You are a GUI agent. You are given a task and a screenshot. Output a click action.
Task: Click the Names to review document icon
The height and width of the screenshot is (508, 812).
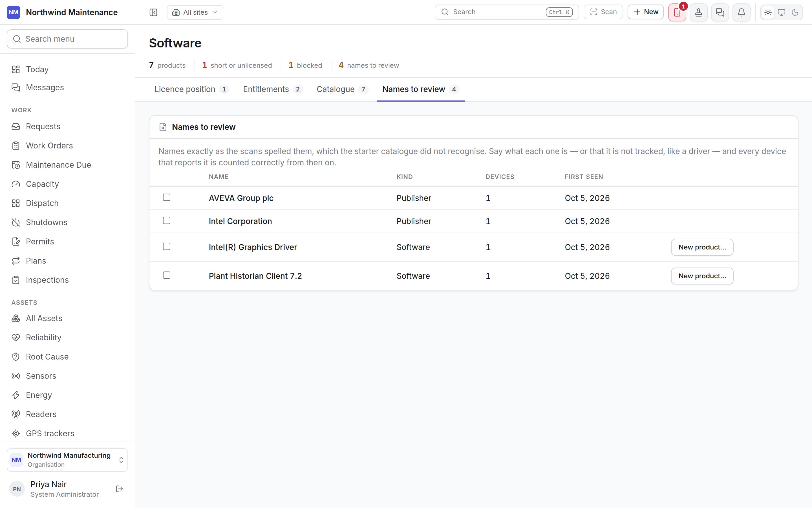click(x=163, y=127)
